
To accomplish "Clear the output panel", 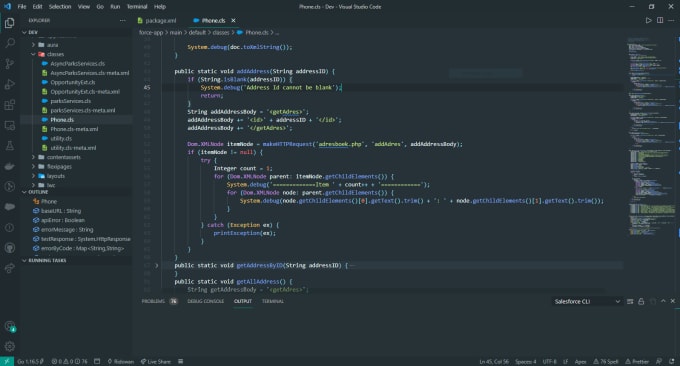I will (630, 301).
